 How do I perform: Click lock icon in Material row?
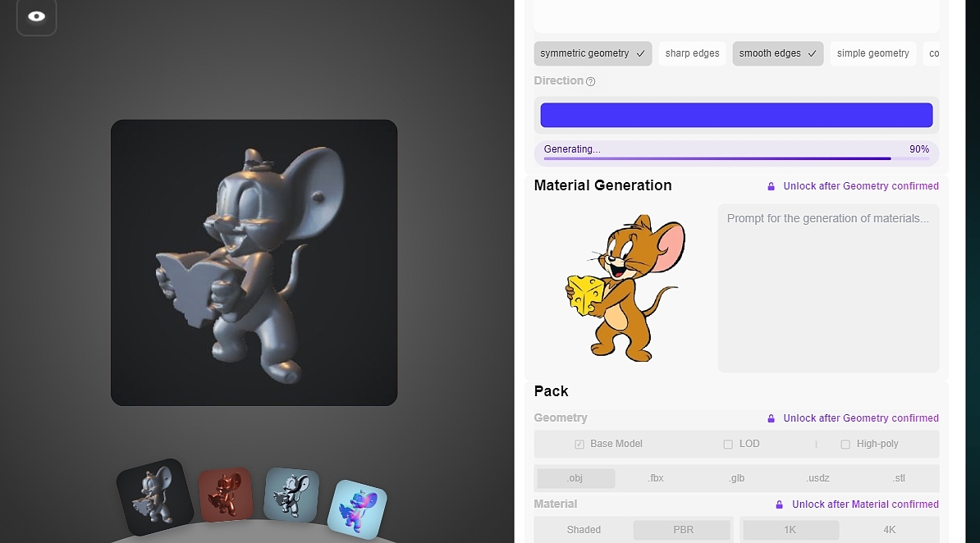pyautogui.click(x=780, y=504)
